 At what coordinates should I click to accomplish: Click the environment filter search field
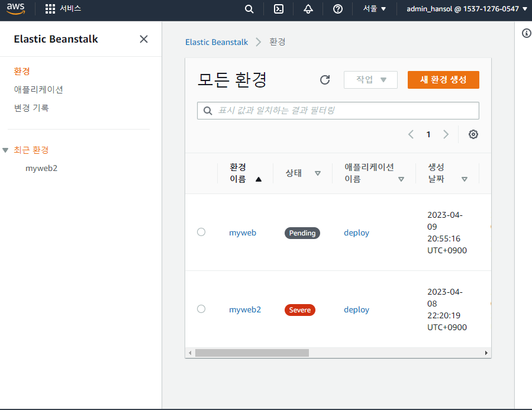click(338, 111)
